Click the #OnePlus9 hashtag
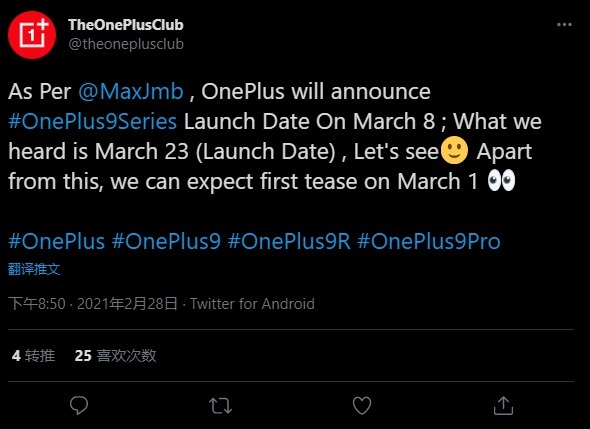This screenshot has width=590, height=429. [x=166, y=241]
